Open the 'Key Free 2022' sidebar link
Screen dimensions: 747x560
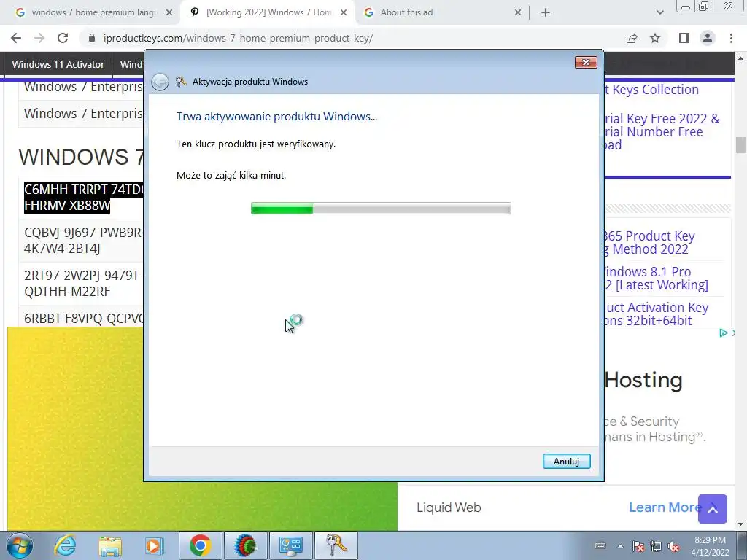coord(662,132)
